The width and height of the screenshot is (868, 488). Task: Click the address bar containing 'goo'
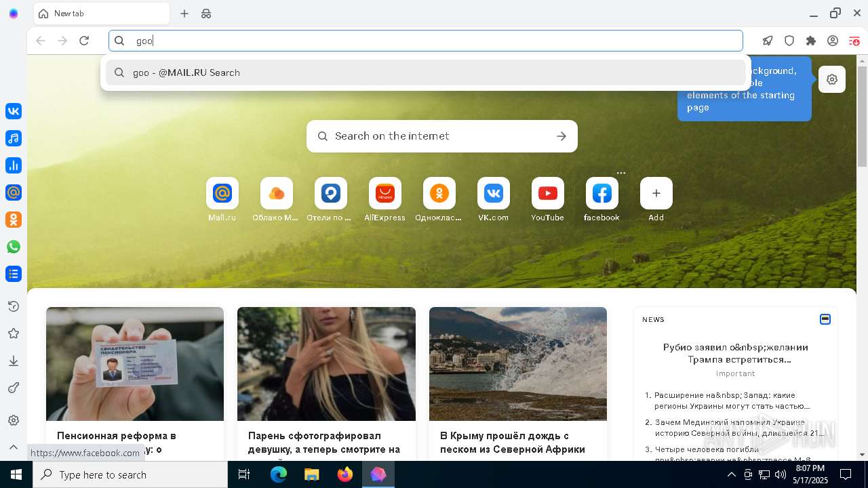click(426, 41)
